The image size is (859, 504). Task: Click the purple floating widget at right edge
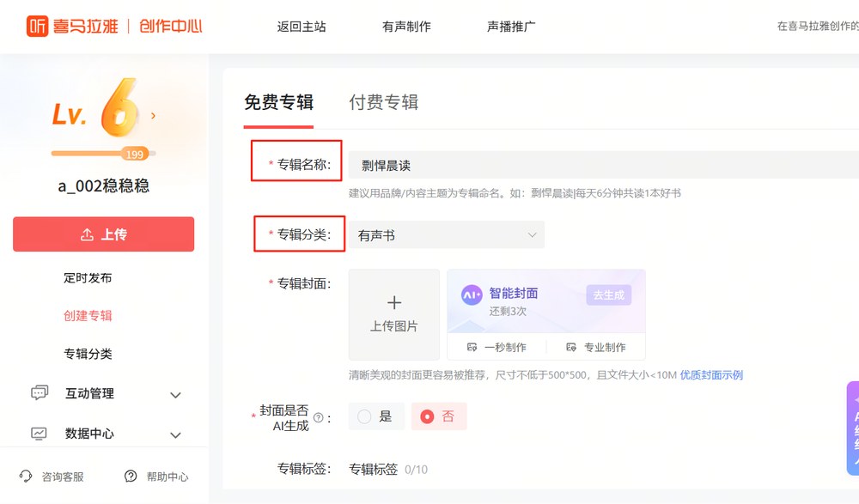853,428
